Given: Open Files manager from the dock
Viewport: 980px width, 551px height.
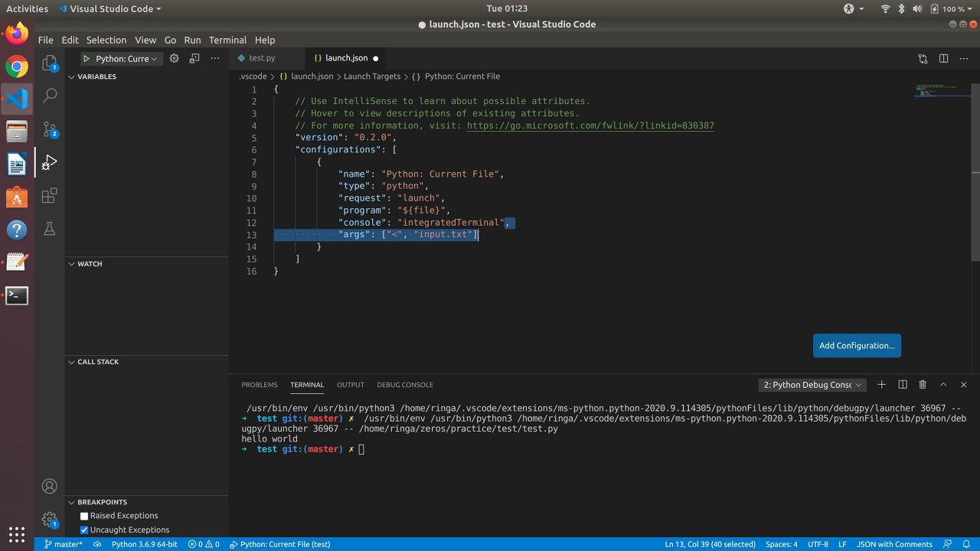Looking at the screenshot, I should (17, 132).
